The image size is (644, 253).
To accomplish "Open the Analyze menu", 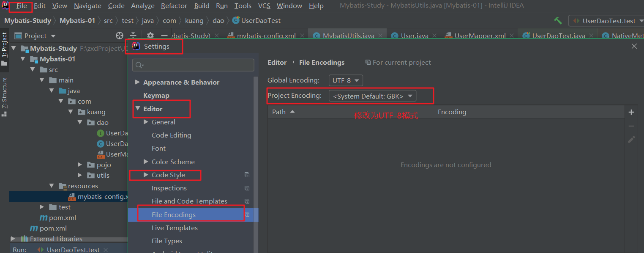I will coord(143,6).
